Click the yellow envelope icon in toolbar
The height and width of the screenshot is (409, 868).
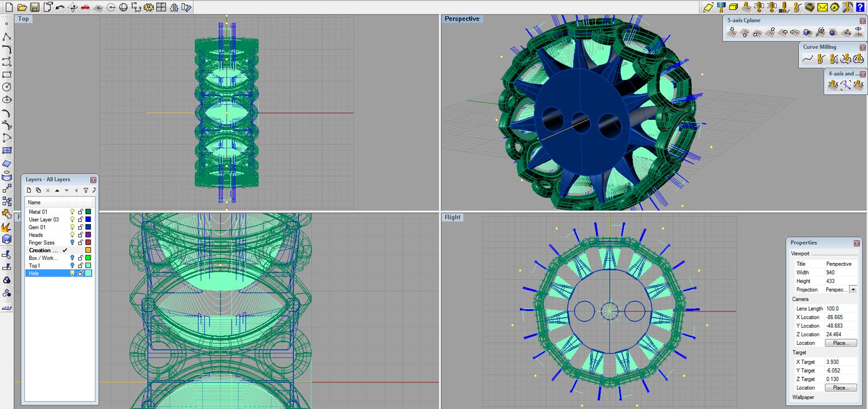click(822, 7)
